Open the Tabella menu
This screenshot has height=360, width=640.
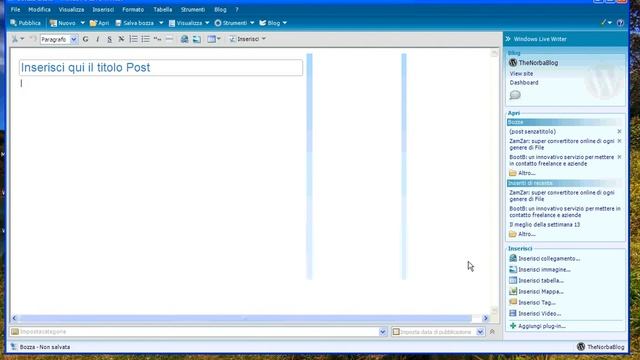point(162,9)
